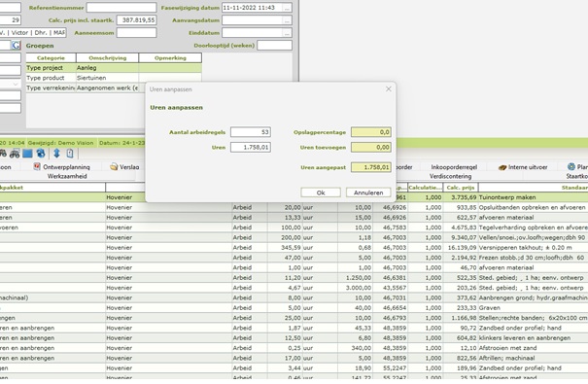Image resolution: width=588 pixels, height=384 pixels.
Task: Click the clipboard document toolbar icon
Action: tap(70, 154)
